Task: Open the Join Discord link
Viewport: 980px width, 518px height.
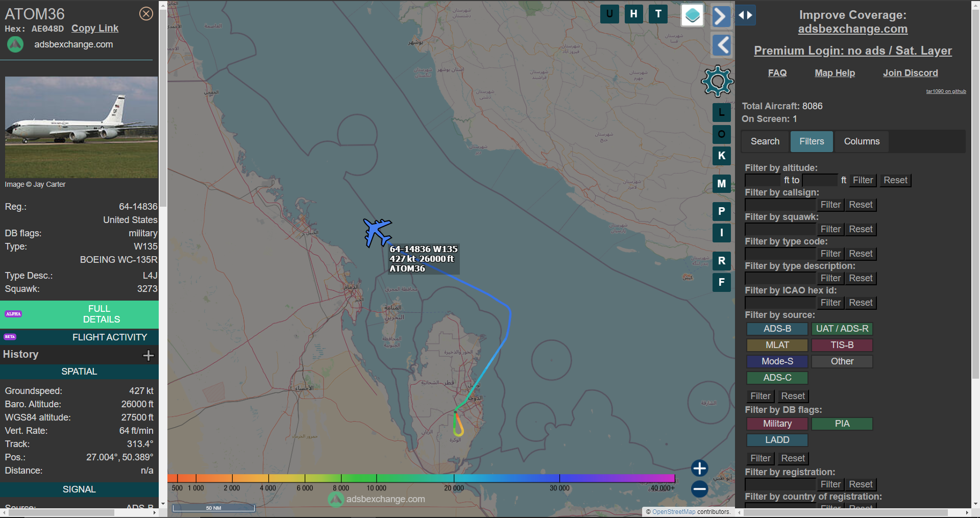Action: click(910, 73)
